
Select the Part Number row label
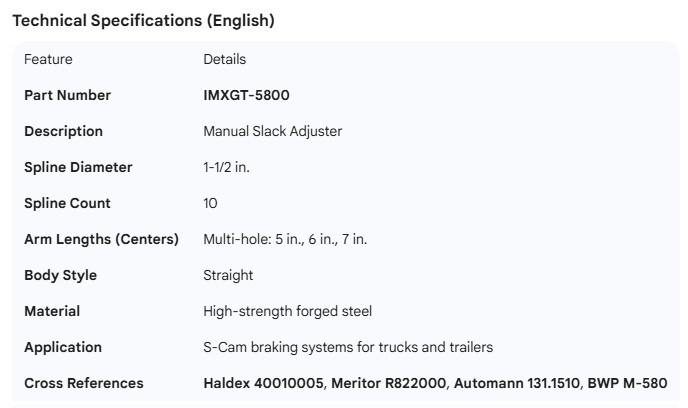(67, 95)
